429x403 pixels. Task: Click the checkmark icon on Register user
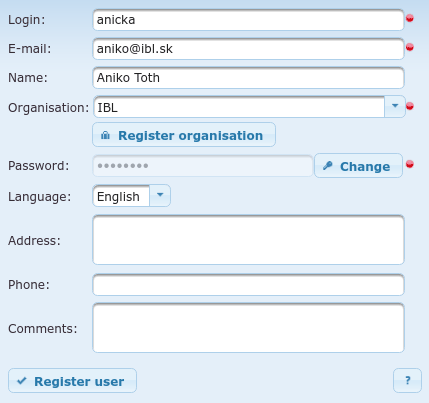22,381
